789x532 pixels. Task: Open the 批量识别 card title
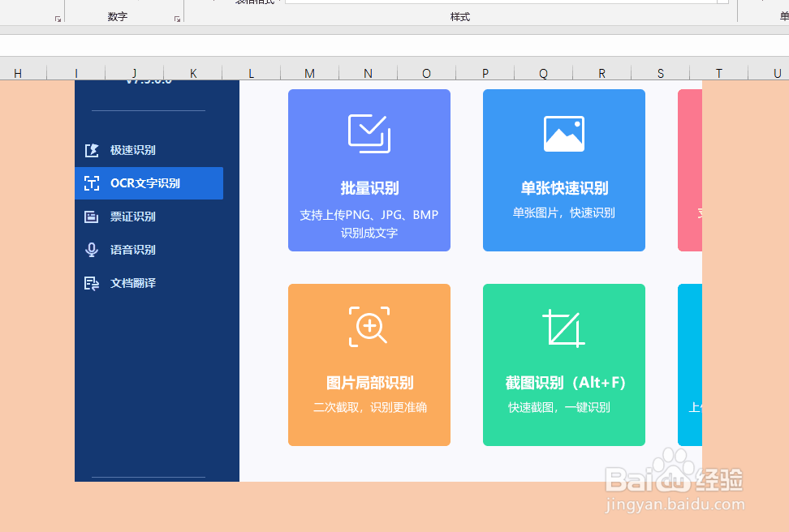coord(369,188)
